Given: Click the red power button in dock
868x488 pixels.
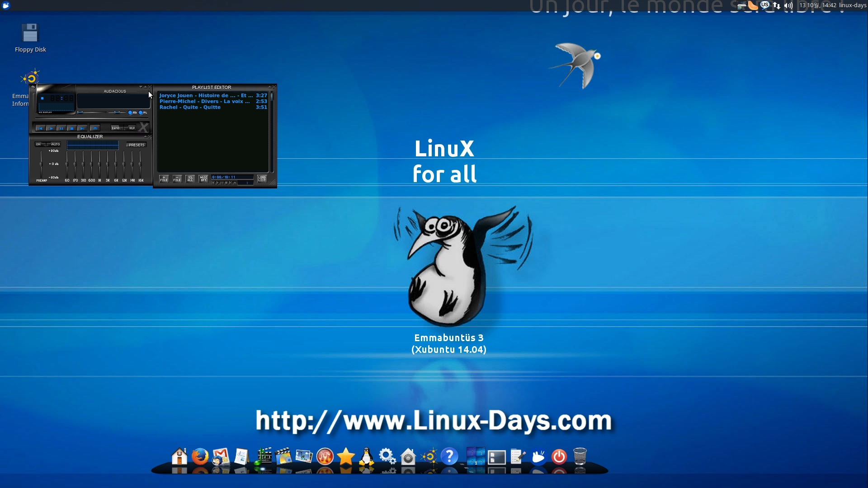Looking at the screenshot, I should [x=559, y=457].
